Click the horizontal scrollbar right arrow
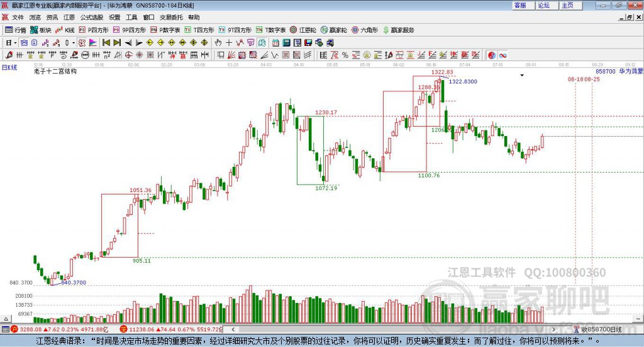Viewport: 644px width, 347px height. (553, 329)
